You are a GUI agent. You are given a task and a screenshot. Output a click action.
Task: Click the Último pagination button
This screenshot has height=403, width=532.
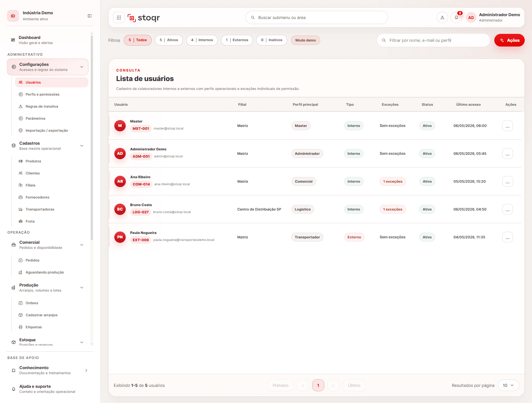point(354,385)
